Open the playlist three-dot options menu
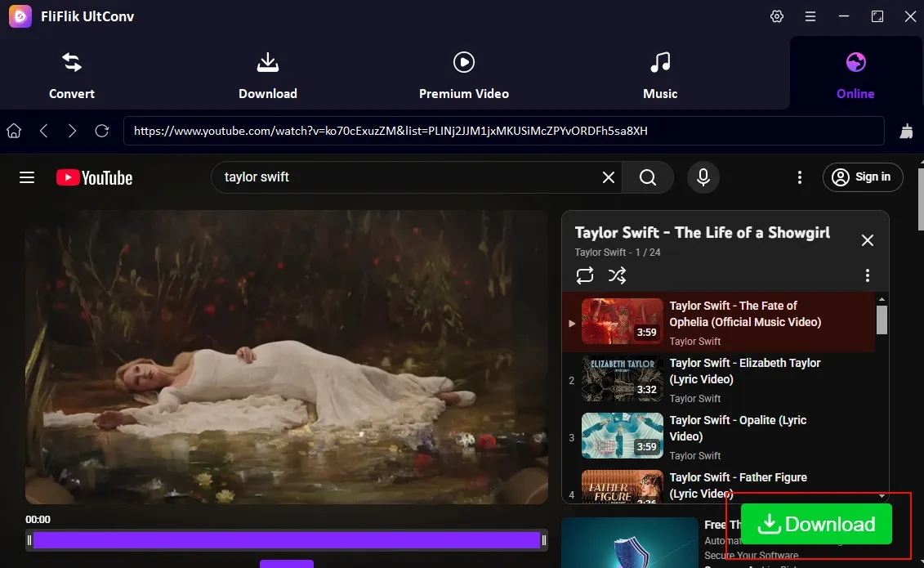Viewport: 924px width, 568px height. (868, 275)
